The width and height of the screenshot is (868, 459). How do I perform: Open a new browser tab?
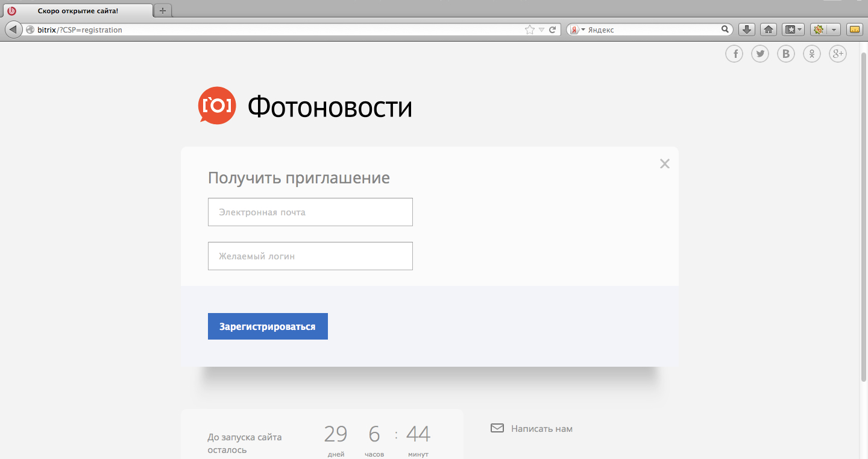pyautogui.click(x=162, y=11)
